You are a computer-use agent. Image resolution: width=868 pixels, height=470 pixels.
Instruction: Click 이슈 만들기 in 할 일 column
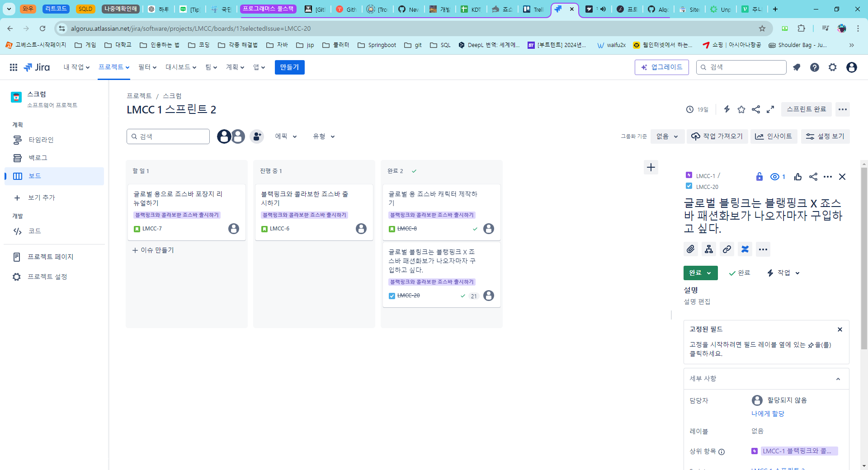click(x=153, y=250)
